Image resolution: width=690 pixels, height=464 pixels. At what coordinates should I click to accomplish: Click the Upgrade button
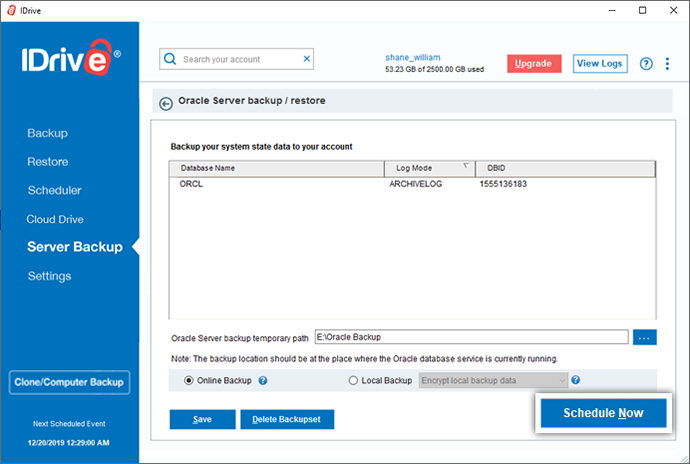point(534,63)
